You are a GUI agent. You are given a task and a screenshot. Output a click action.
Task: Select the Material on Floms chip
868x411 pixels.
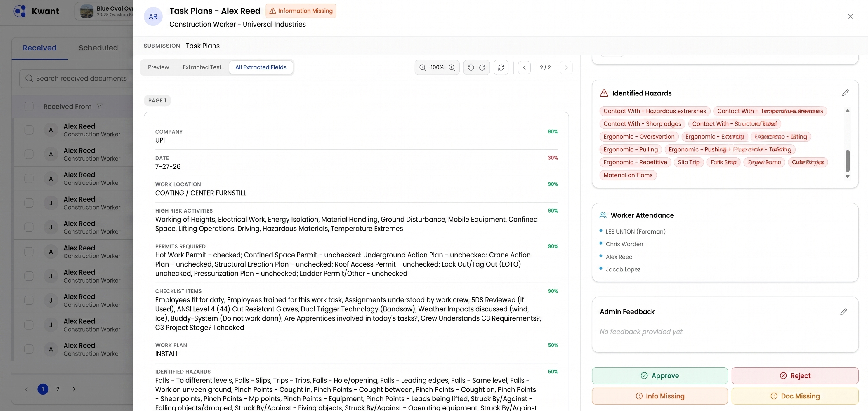pyautogui.click(x=628, y=175)
